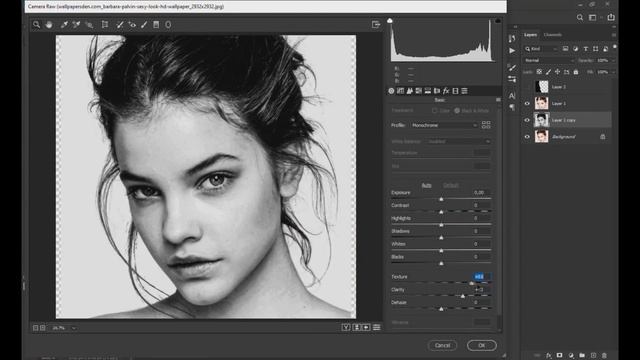
Task: Select the Layer 2 thumbnail
Action: [542, 87]
